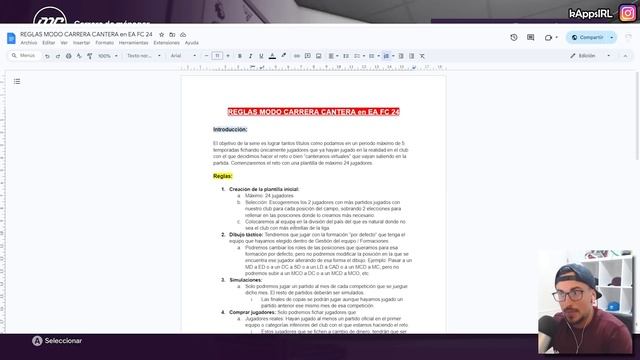This screenshot has width=640, height=360.
Task: Click the streamer webcam thumbnail
Action: click(x=586, y=302)
